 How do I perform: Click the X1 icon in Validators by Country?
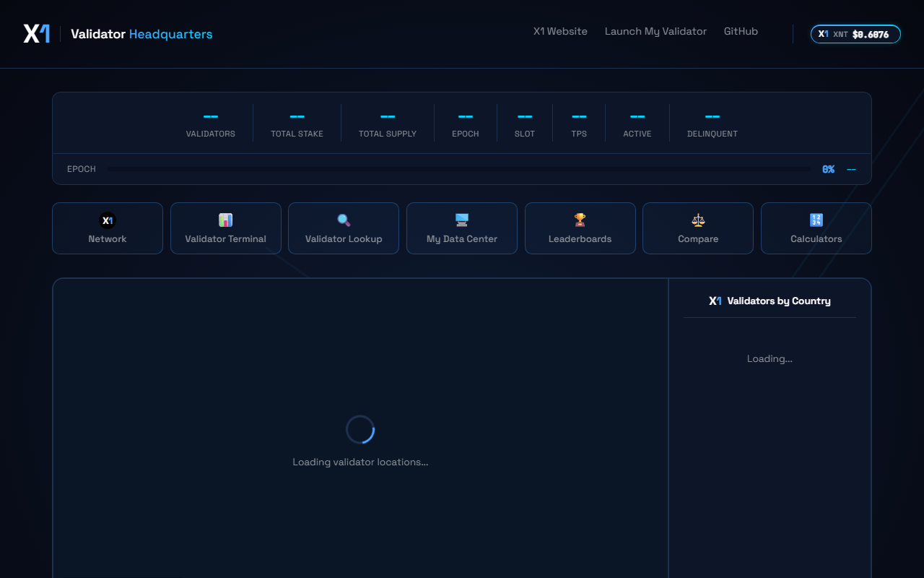(x=715, y=301)
